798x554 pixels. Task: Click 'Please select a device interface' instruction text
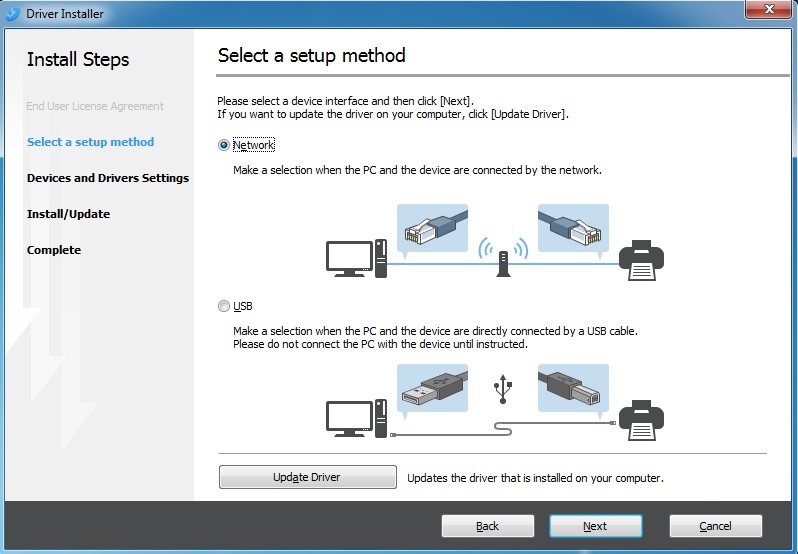click(x=346, y=101)
